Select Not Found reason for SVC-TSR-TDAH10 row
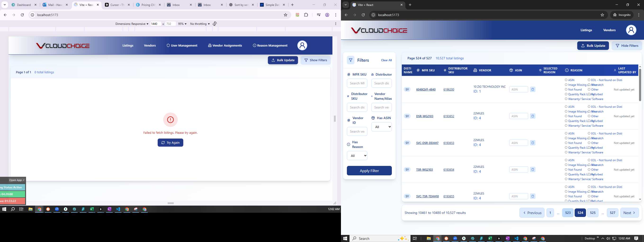The width and height of the screenshot is (644, 242). [x=566, y=196]
